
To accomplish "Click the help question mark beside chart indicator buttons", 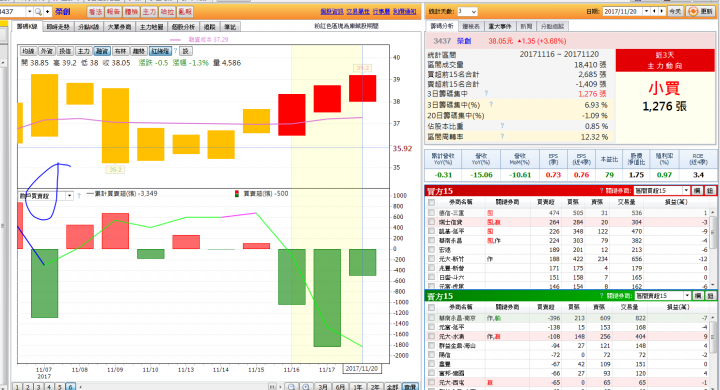I will tap(175, 51).
